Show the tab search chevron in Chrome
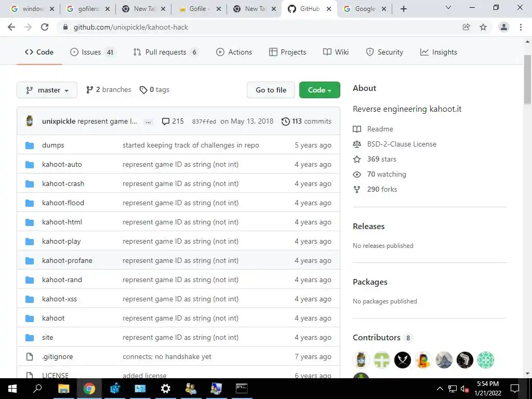 coord(448,7)
